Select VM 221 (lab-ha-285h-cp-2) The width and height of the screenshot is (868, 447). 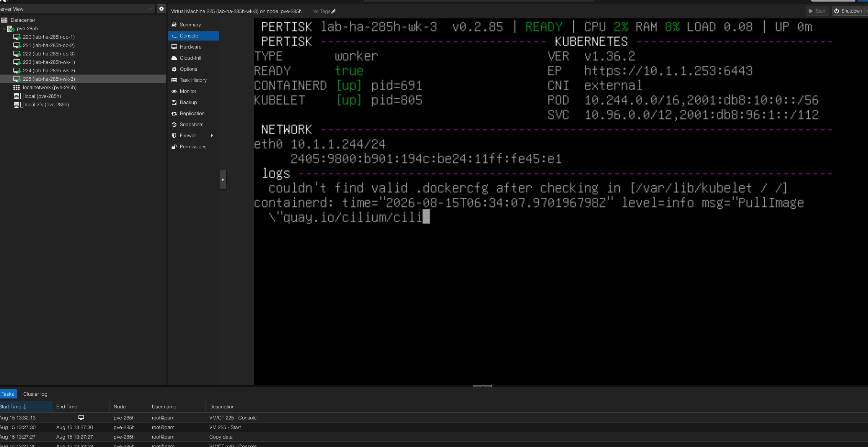[49, 45]
